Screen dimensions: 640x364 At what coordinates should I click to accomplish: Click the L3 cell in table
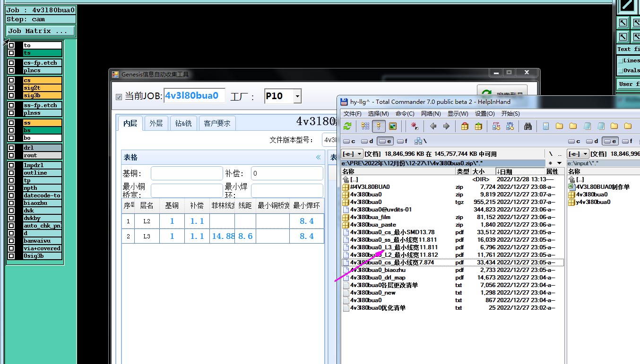tap(147, 236)
